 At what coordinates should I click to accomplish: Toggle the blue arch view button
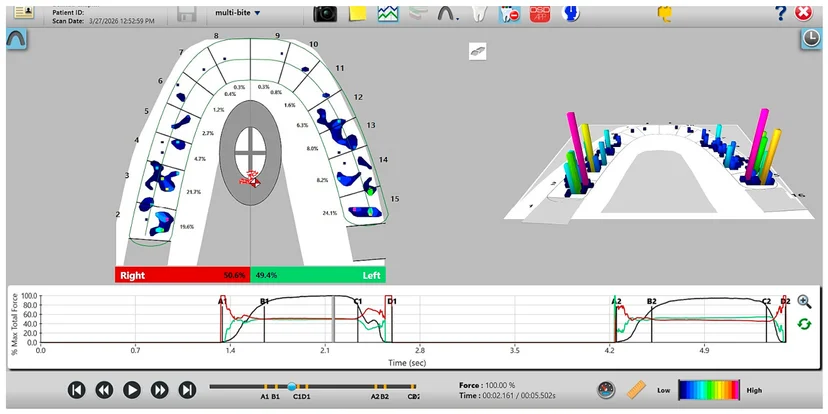point(16,39)
